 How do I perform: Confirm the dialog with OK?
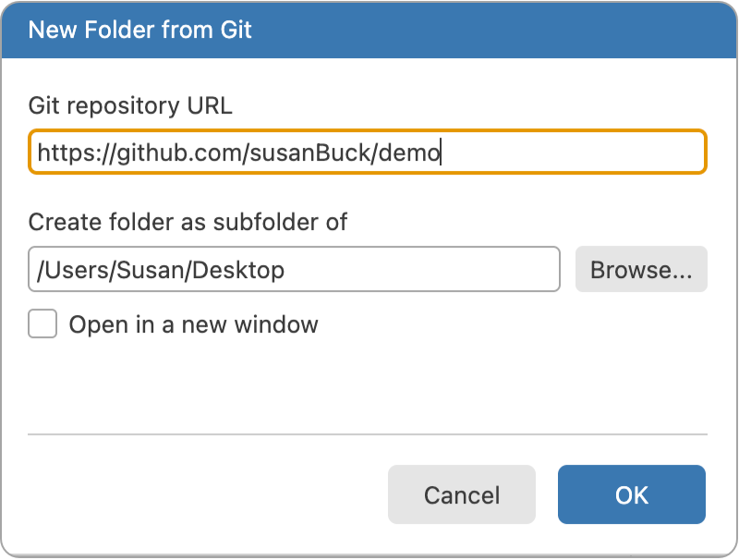(632, 494)
